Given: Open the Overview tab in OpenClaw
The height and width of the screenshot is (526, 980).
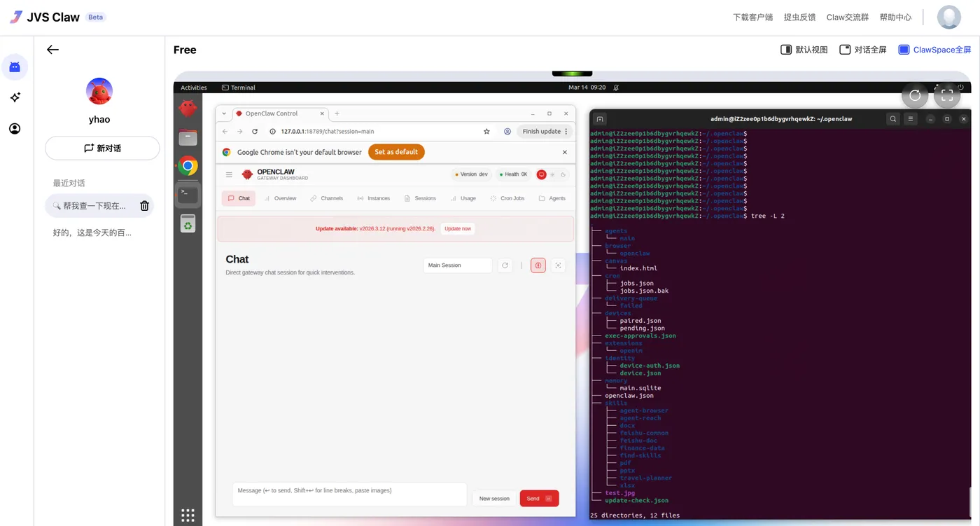Looking at the screenshot, I should click(x=280, y=198).
